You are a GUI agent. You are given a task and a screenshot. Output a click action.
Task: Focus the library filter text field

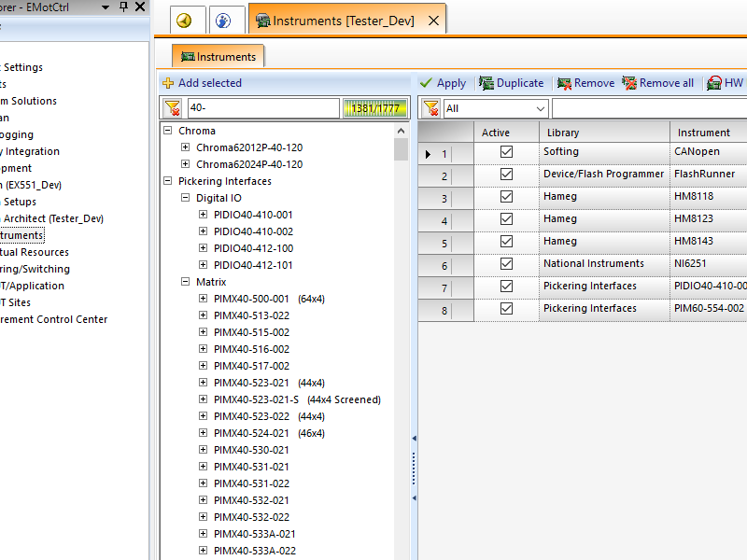(x=263, y=108)
